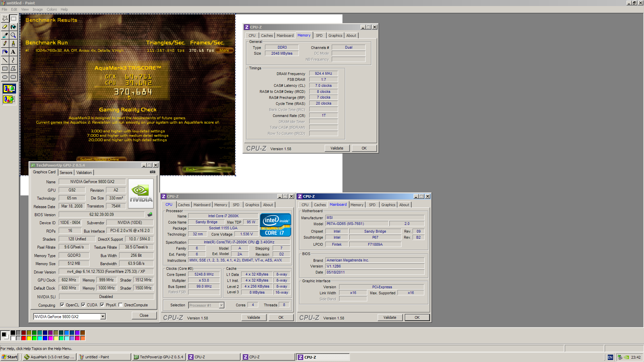Click Validate in the Memory CPU-Z window
This screenshot has height=362, width=644.
coord(337,148)
